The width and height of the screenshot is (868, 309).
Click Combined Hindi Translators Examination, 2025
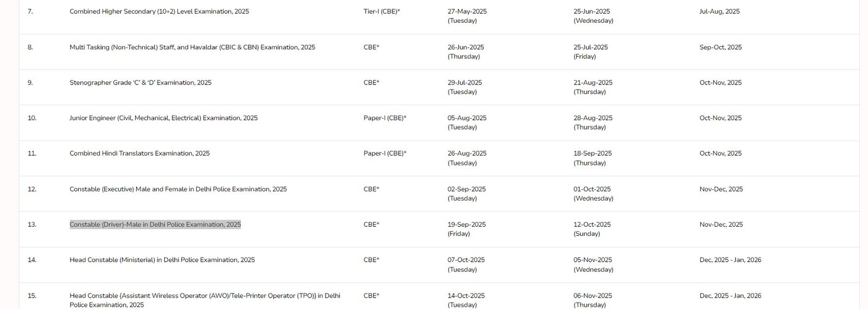click(x=139, y=153)
